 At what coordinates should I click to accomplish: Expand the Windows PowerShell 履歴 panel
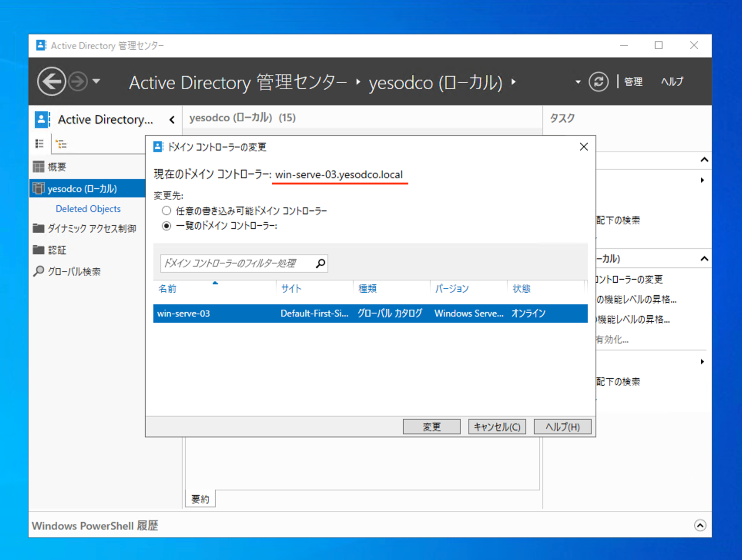tap(700, 525)
